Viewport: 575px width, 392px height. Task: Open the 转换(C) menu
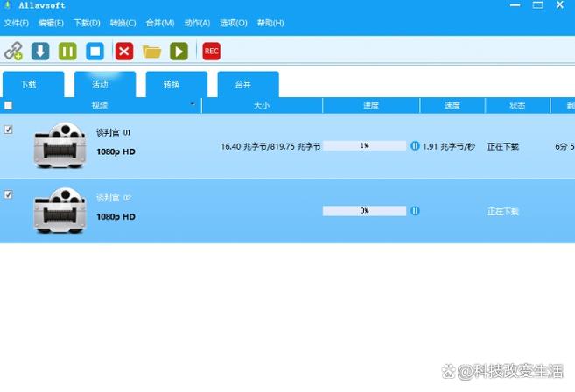tap(123, 23)
